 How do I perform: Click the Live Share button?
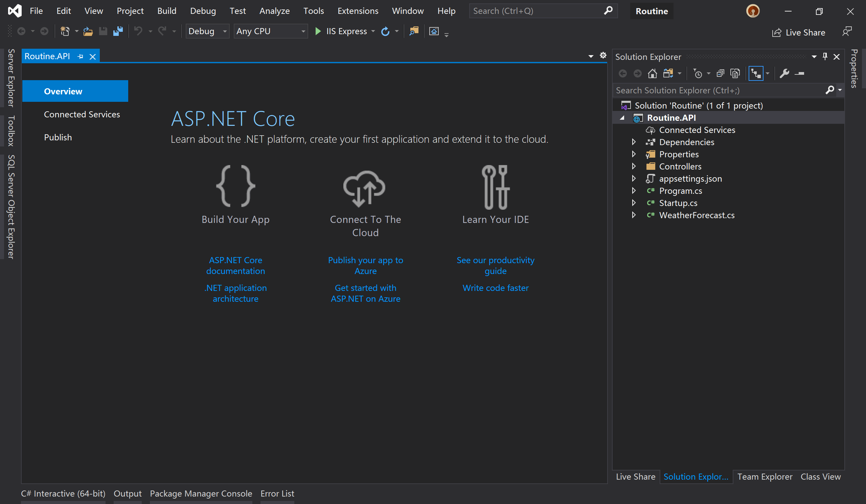(x=799, y=32)
